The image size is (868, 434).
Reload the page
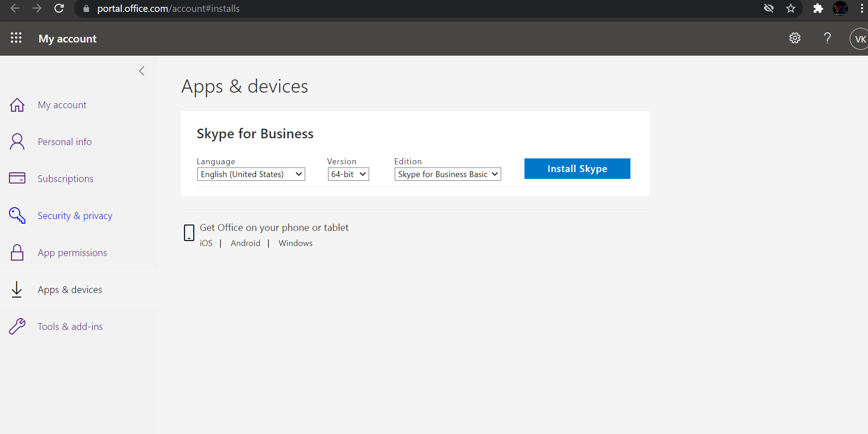pyautogui.click(x=59, y=8)
